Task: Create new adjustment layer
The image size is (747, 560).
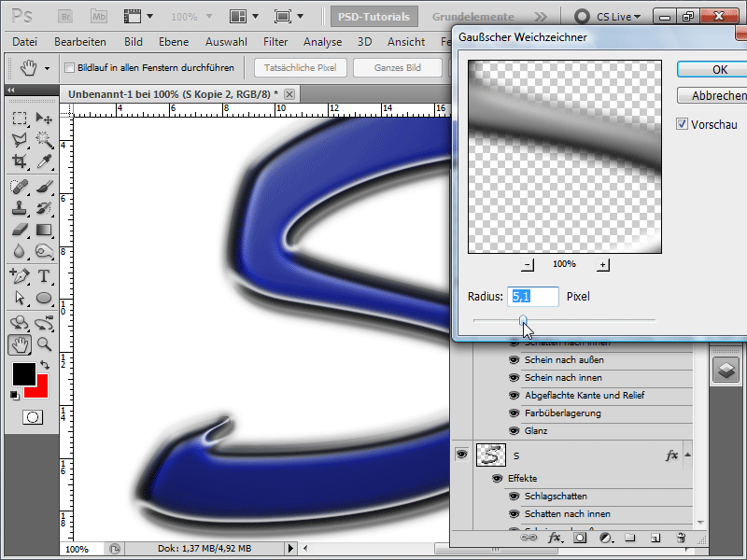Action: 605,539
